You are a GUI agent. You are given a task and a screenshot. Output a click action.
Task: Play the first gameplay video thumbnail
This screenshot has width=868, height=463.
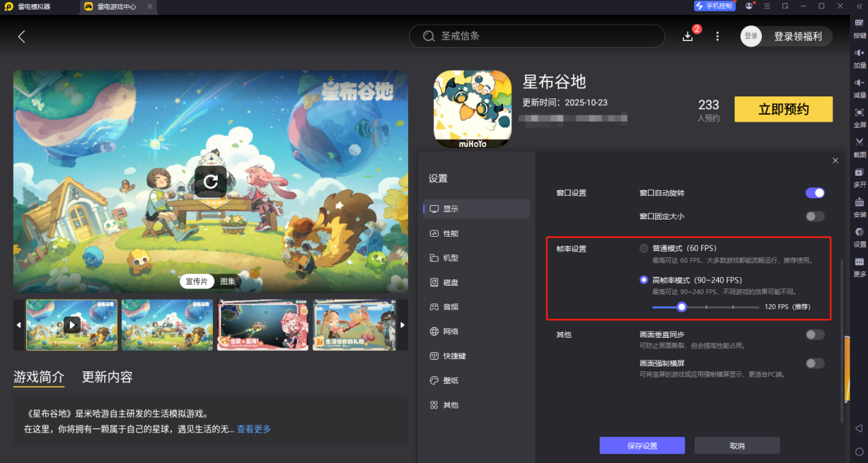pos(71,325)
